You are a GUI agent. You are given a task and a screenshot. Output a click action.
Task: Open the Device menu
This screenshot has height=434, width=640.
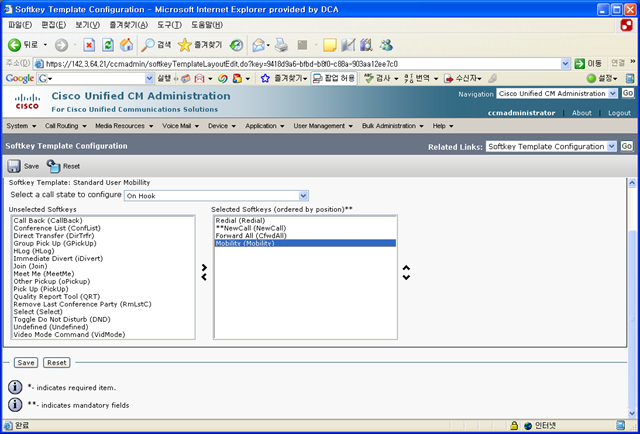tap(222, 126)
